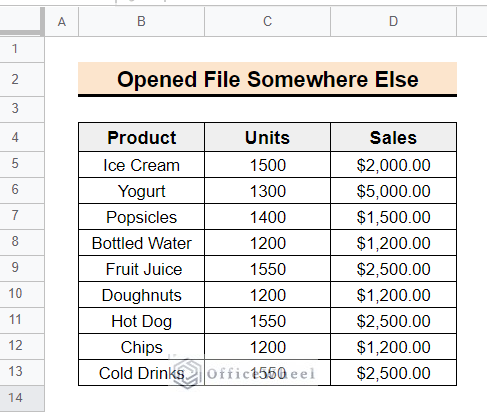
Task: Select row 2 header
Action: [22, 79]
